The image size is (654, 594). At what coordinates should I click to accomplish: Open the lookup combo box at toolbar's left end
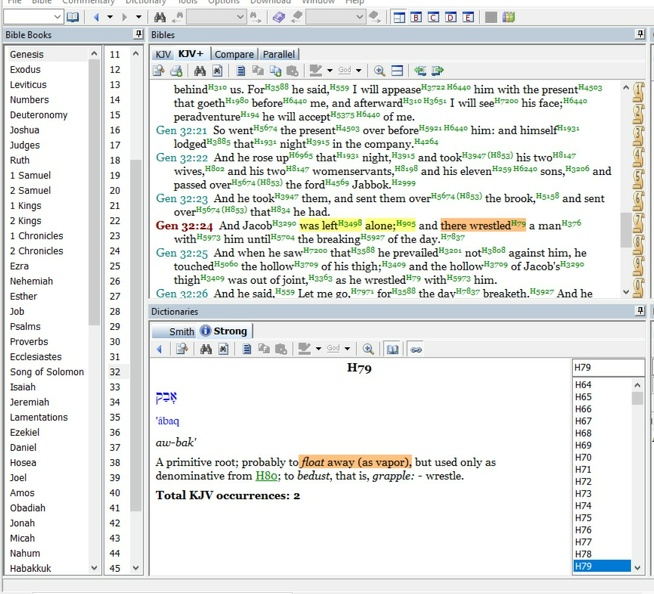click(33, 17)
